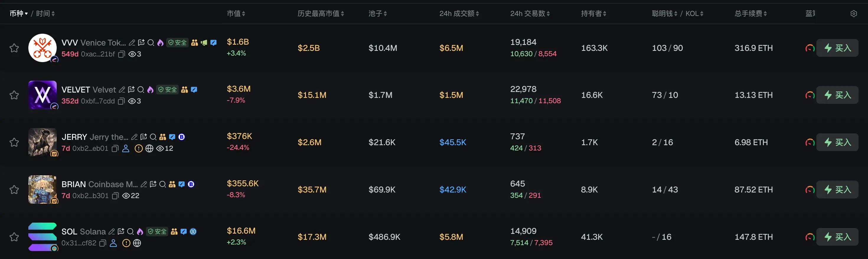Screen dimensions: 868x259
Task: Click megaphone icon in VVV row
Action: click(x=204, y=43)
